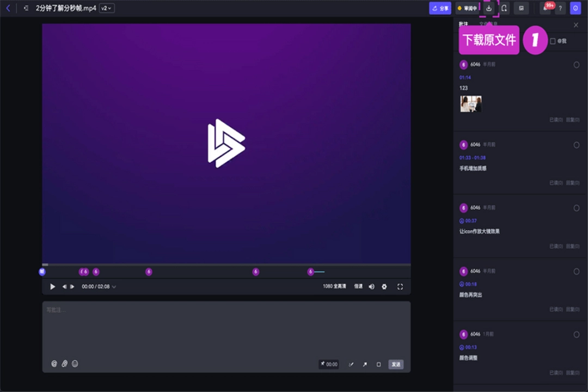Mark the 01:14 comment as resolved
Viewport: 588px width, 392px height.
pyautogui.click(x=577, y=64)
